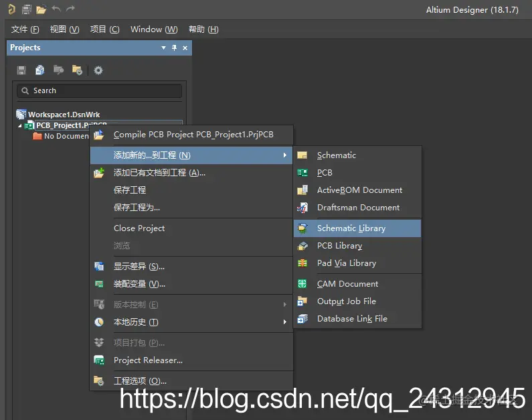Open the 视图 (V) menu
This screenshot has width=532, height=420.
pyautogui.click(x=64, y=29)
